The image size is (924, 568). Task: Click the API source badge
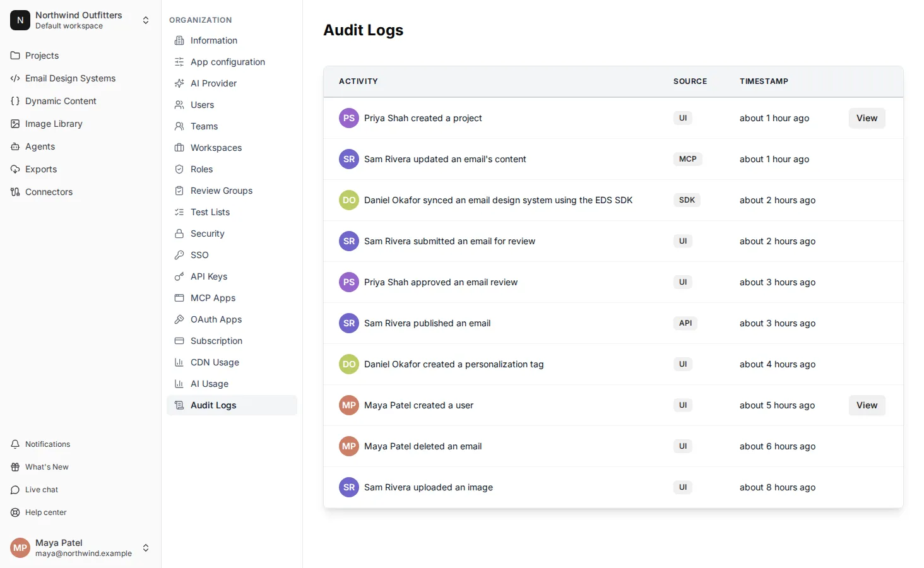point(685,323)
